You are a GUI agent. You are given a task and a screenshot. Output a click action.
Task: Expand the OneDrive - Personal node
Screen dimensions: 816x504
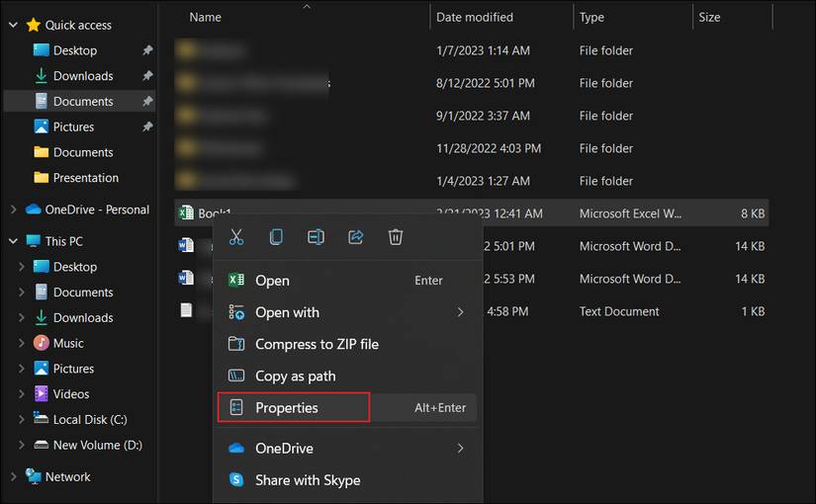click(x=13, y=210)
